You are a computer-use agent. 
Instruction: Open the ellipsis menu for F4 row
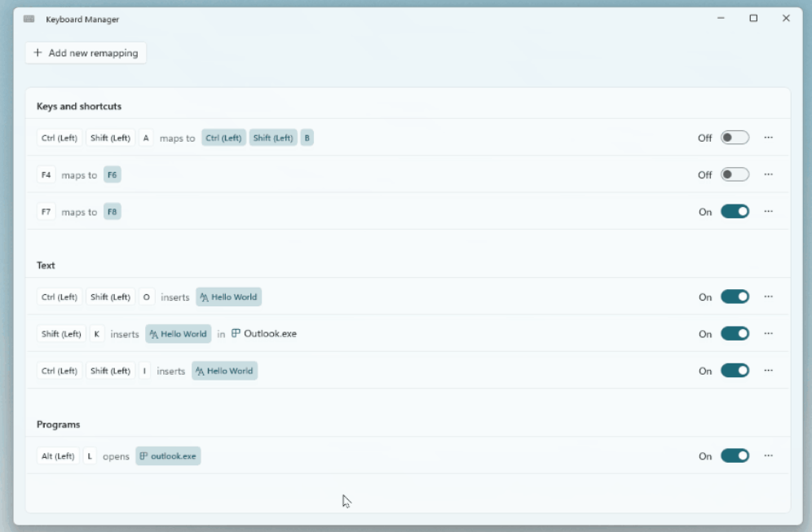[769, 174]
